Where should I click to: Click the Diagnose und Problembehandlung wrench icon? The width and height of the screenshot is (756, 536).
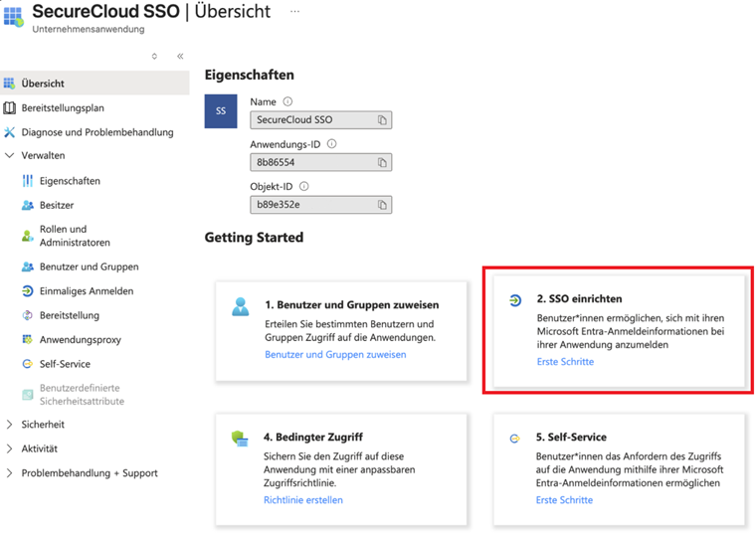pyautogui.click(x=9, y=132)
